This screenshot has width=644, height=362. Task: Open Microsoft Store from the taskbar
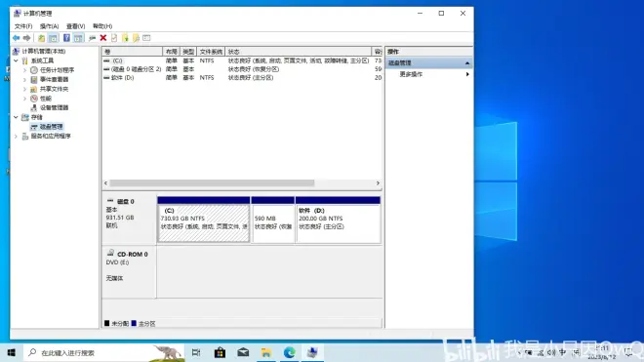(x=220, y=352)
